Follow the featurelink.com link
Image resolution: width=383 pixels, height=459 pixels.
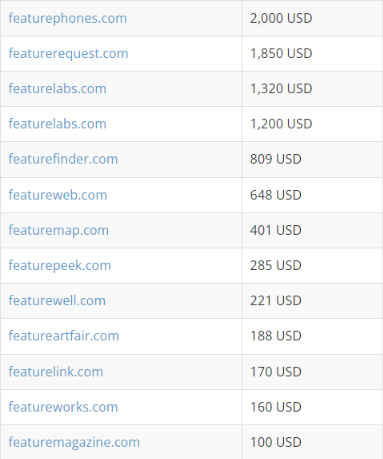(x=56, y=371)
